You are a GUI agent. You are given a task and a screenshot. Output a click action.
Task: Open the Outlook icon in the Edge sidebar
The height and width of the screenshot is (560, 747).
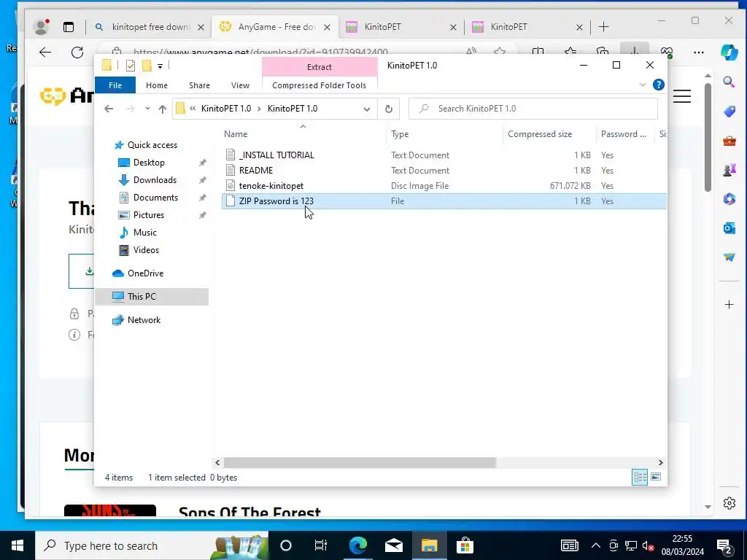click(x=729, y=228)
